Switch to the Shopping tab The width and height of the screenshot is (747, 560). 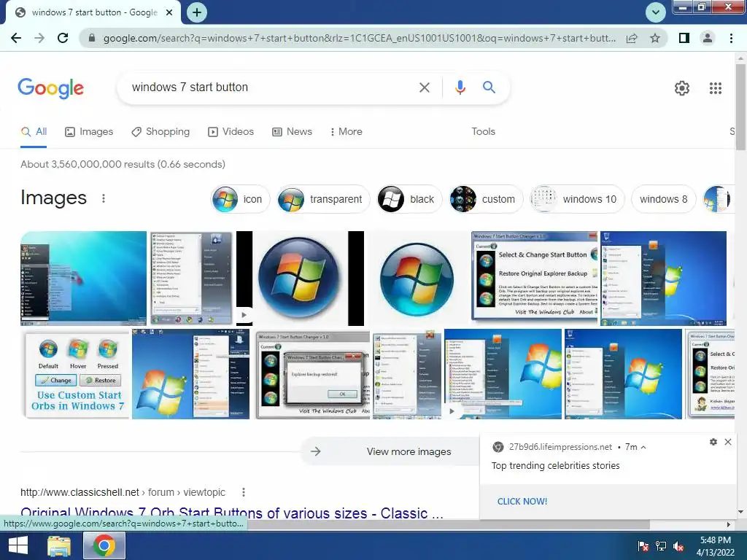coord(160,131)
